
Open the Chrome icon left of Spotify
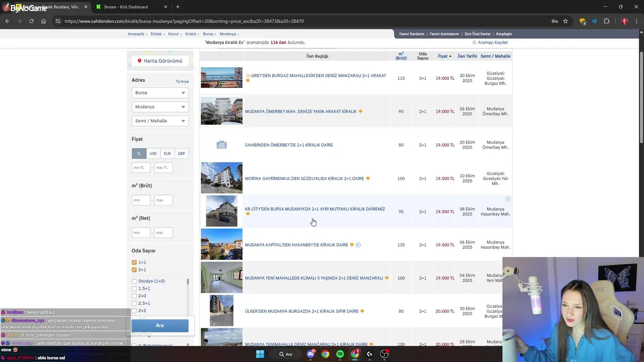326,354
